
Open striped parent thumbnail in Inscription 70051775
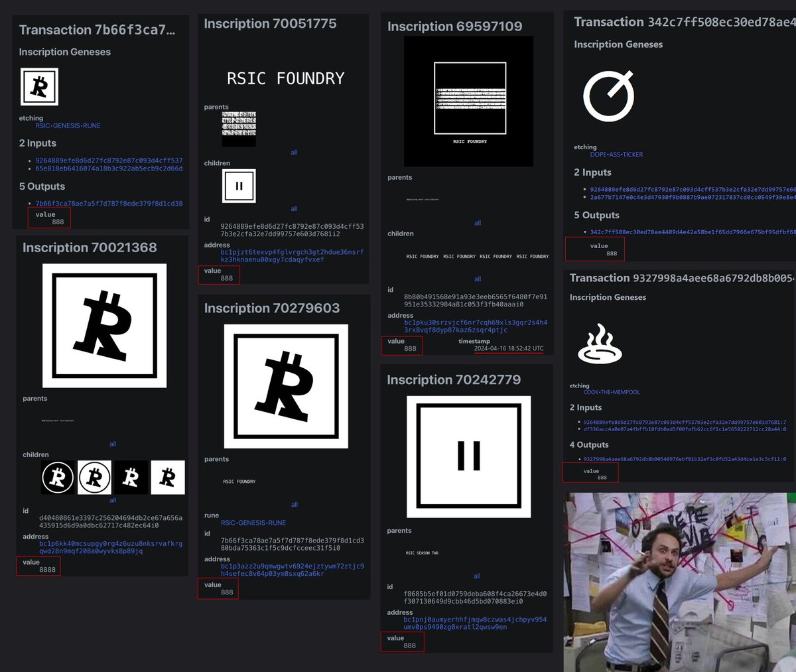(239, 129)
